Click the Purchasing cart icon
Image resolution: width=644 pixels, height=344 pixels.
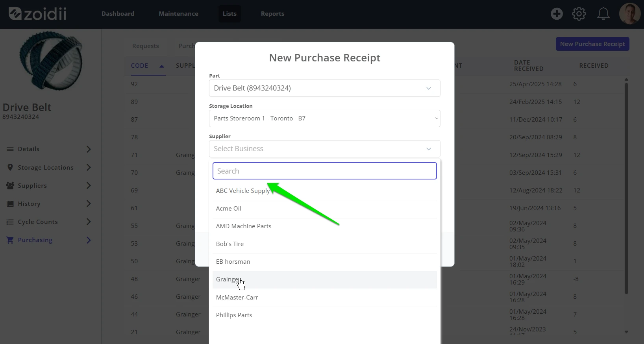click(x=10, y=240)
